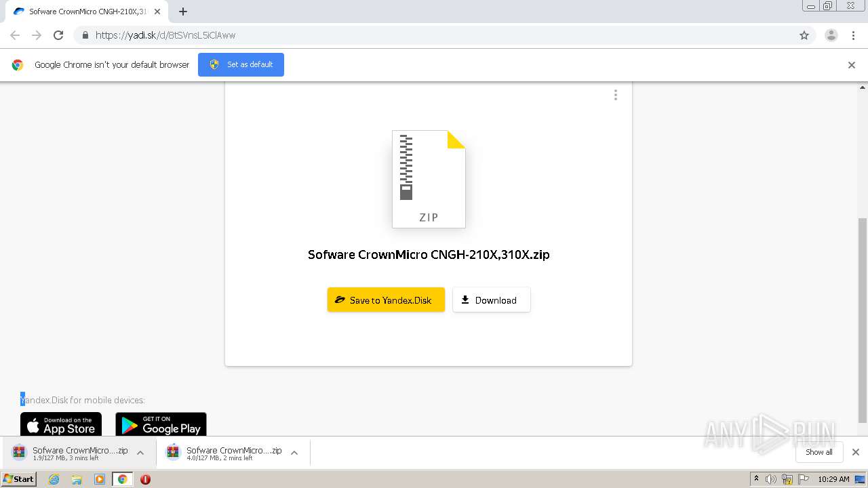This screenshot has width=868, height=488.
Task: Dismiss the default browser infobar
Action: point(852,65)
